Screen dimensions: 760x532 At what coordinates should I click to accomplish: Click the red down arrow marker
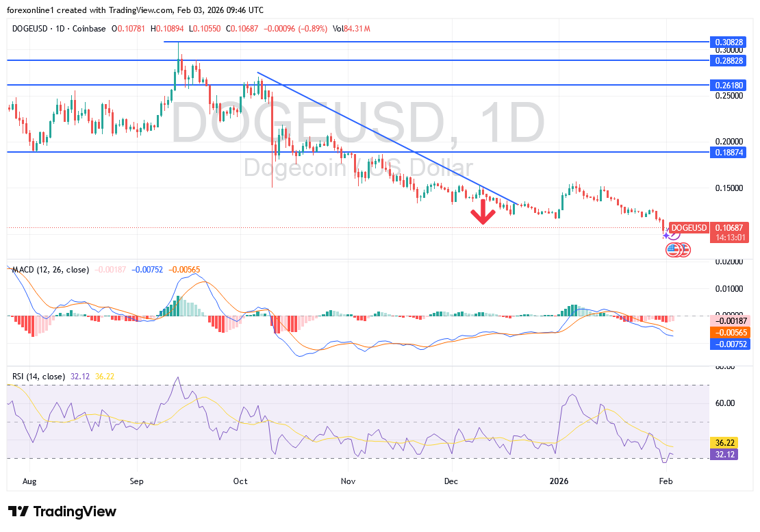coord(483,212)
